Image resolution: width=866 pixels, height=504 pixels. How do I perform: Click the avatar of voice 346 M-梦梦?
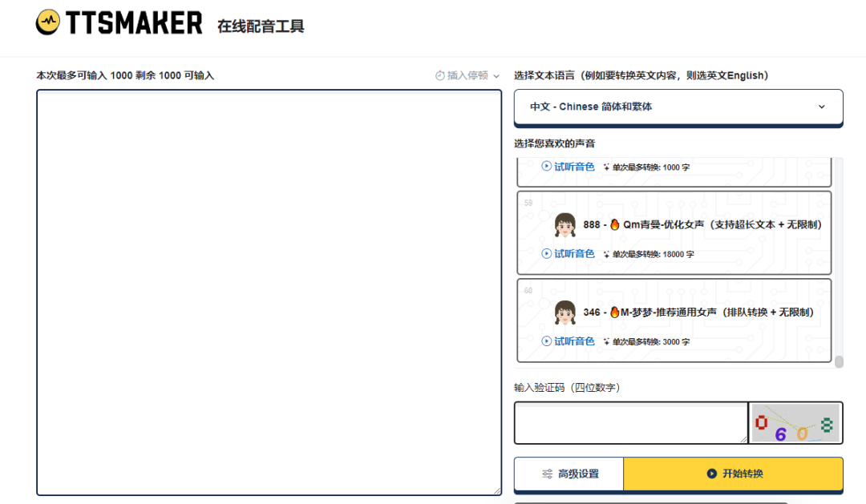565,312
